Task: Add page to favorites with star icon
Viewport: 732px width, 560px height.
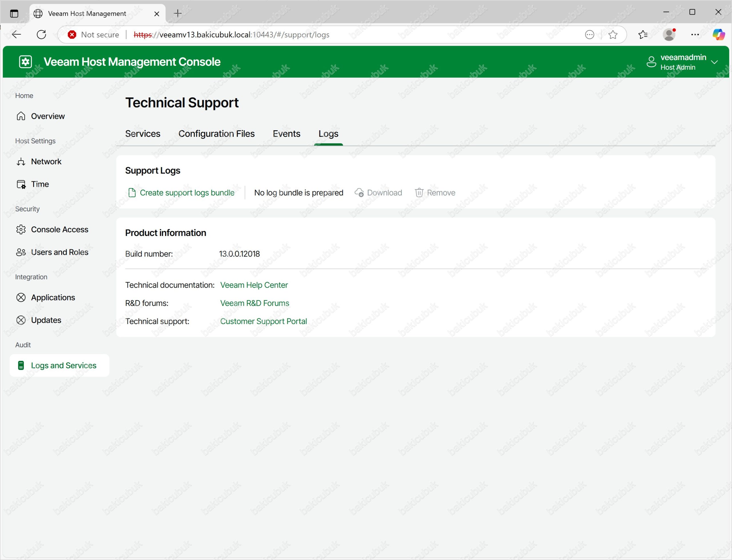Action: click(612, 35)
